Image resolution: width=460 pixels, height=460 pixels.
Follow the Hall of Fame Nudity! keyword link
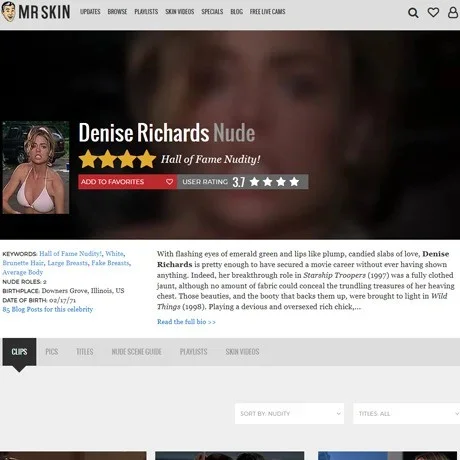(70, 254)
